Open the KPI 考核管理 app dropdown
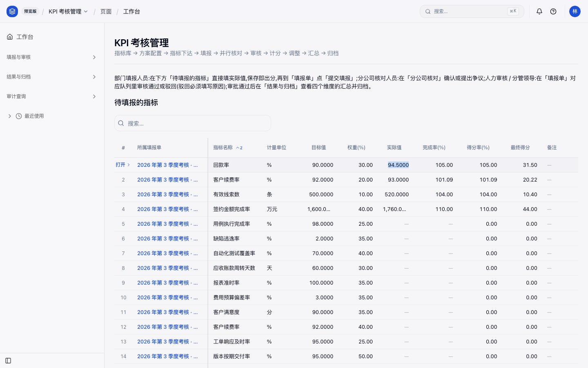Image resolution: width=588 pixels, height=368 pixels. [68, 11]
